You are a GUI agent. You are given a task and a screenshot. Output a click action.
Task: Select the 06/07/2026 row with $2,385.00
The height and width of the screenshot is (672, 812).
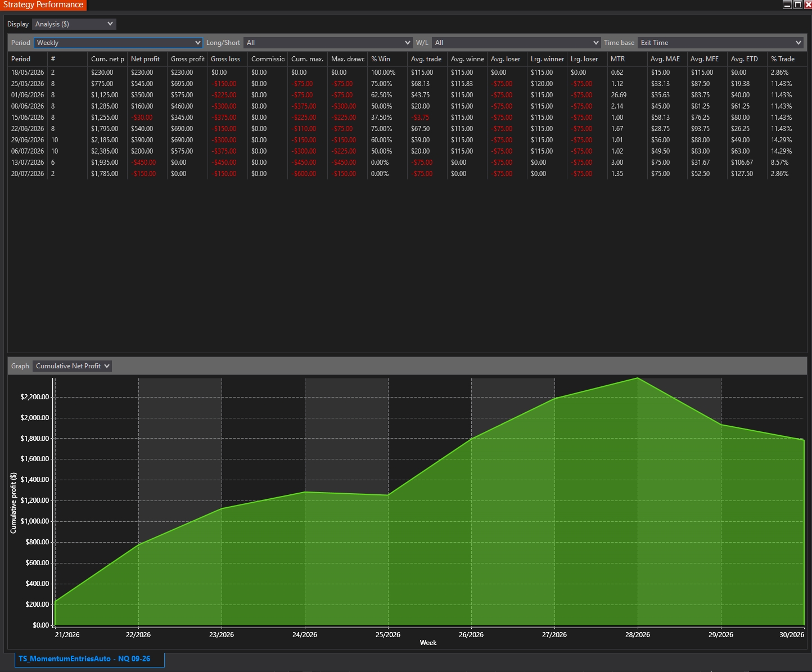(407, 151)
